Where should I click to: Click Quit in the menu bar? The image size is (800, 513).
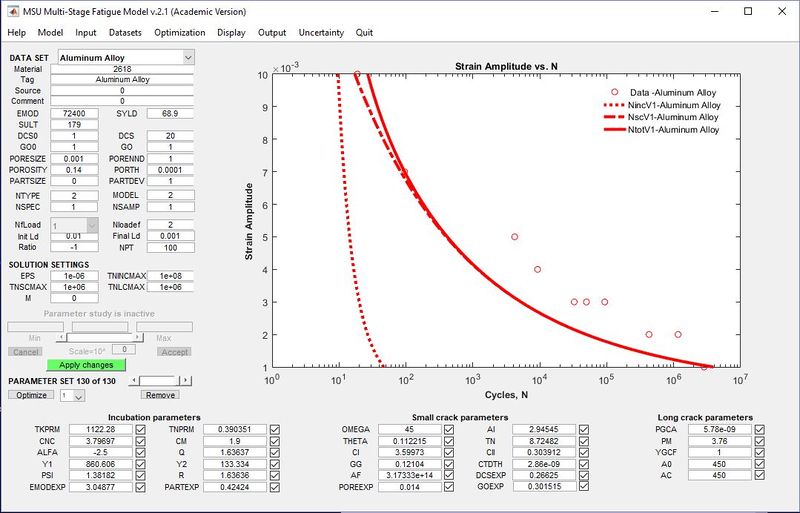(364, 32)
